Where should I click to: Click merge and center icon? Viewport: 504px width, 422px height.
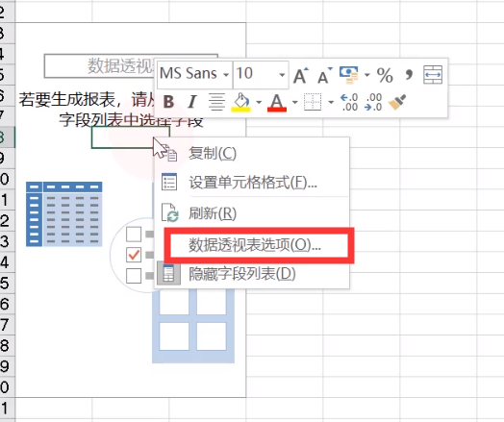[x=433, y=75]
